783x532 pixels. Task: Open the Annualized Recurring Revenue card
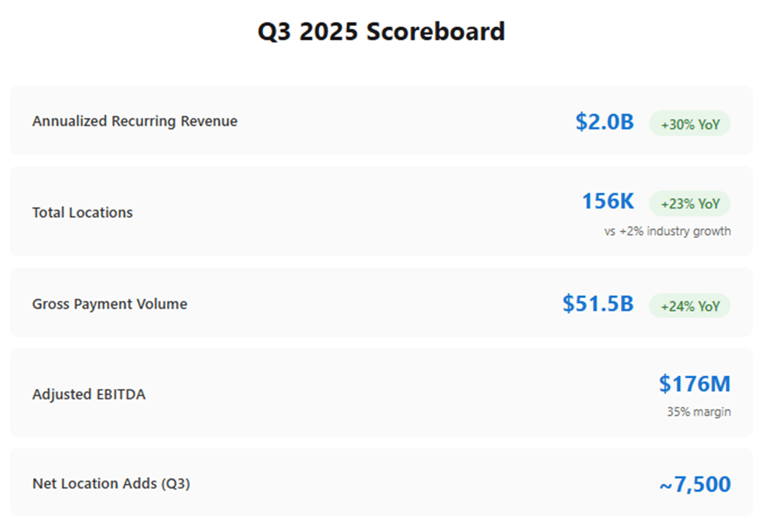tap(381, 120)
